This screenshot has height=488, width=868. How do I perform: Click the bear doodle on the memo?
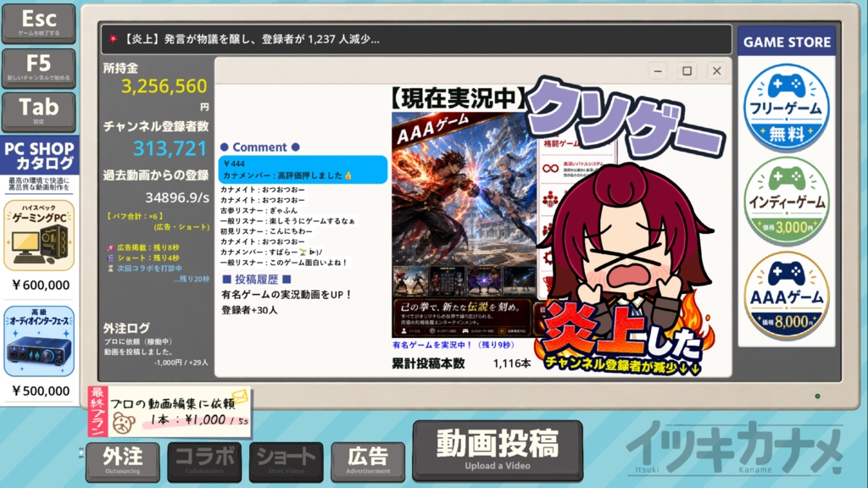pos(124,424)
